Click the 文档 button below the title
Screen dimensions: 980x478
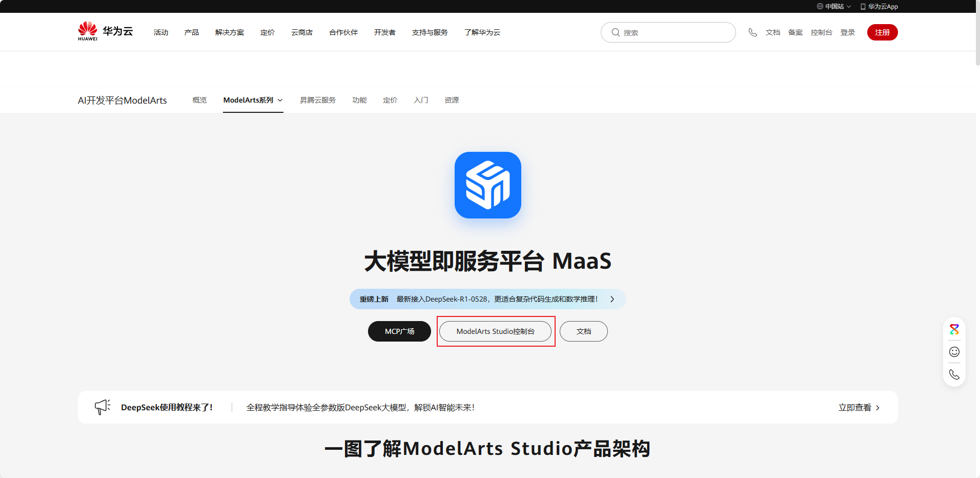point(584,331)
